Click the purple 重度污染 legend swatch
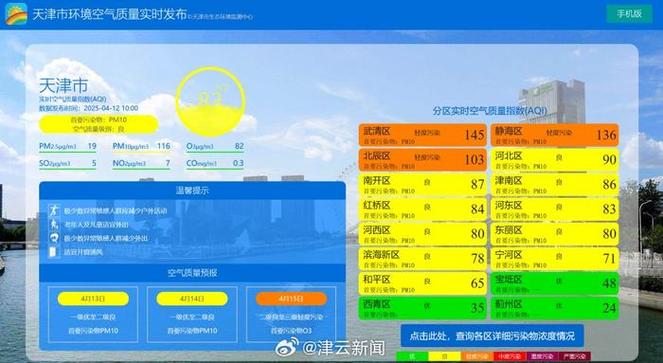This screenshot has width=663, height=363. [542, 357]
